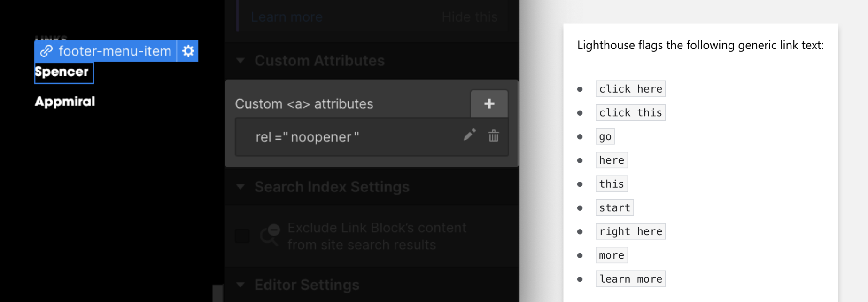Viewport: 868px width, 302px height.
Task: Add a new custom attribute with plus
Action: 489,103
